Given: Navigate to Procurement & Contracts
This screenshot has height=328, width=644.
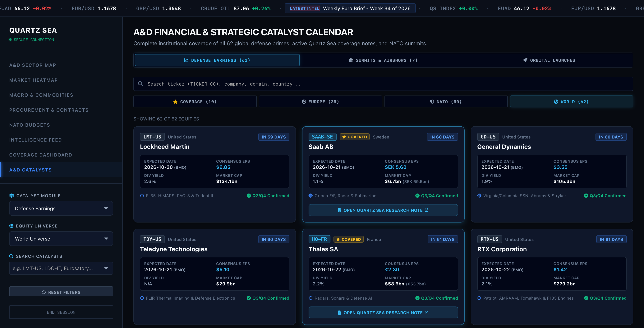Looking at the screenshot, I should [61, 110].
